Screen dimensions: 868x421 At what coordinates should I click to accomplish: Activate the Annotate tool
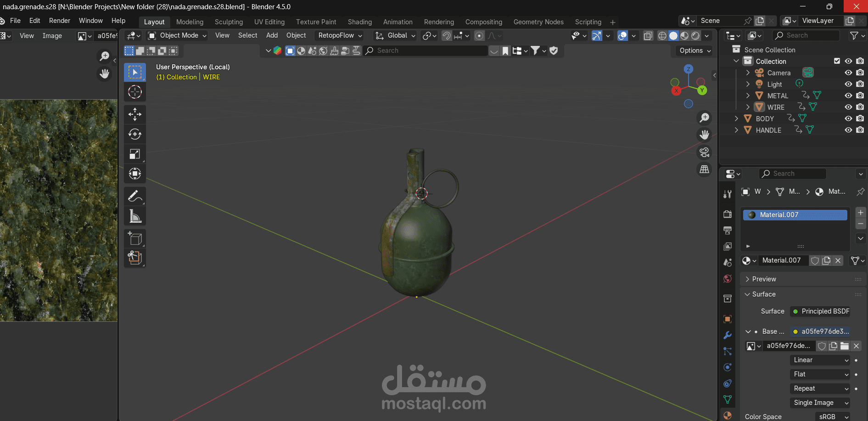tap(134, 196)
